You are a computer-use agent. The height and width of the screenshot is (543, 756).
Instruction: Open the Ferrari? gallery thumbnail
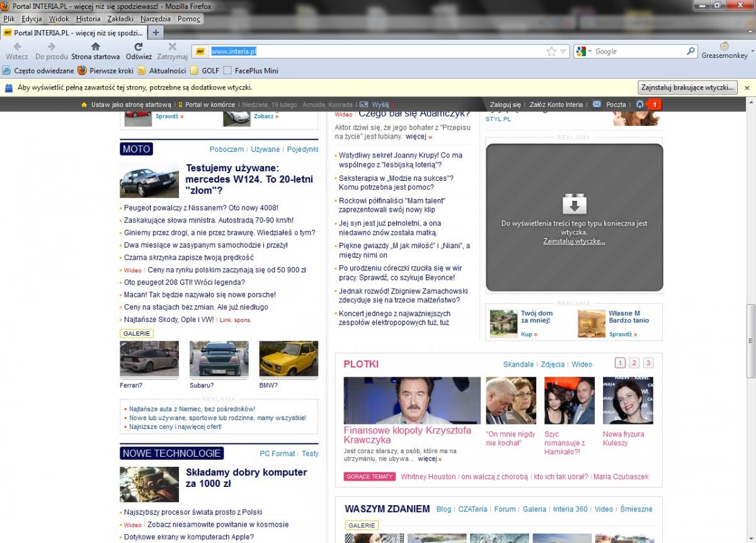(149, 359)
